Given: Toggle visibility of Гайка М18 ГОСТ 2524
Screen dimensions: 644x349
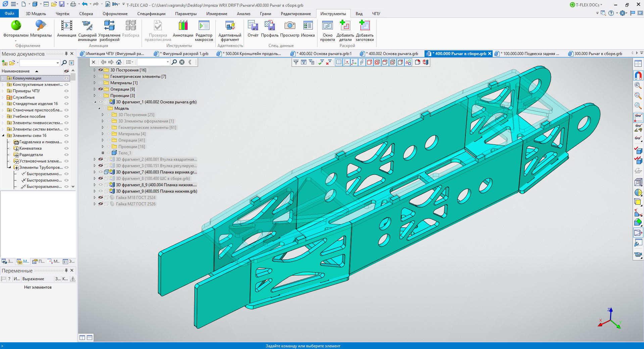Looking at the screenshot, I should tap(101, 198).
